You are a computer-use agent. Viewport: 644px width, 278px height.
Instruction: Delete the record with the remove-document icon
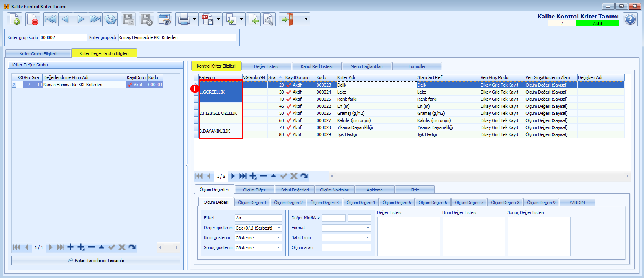click(x=33, y=19)
